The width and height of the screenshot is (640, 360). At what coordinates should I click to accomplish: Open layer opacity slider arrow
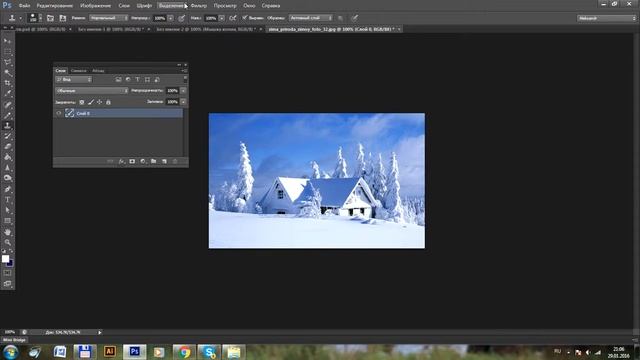click(x=183, y=91)
